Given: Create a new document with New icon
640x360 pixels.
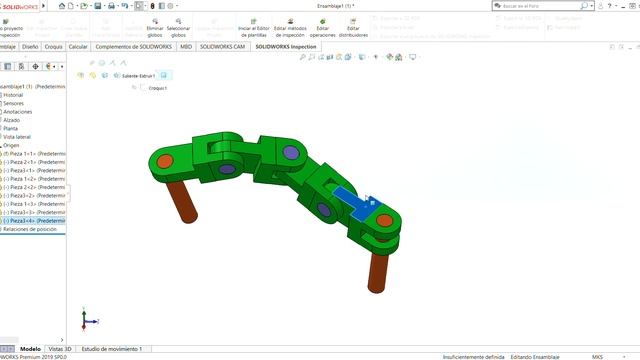Looking at the screenshot, I should coord(71,6).
